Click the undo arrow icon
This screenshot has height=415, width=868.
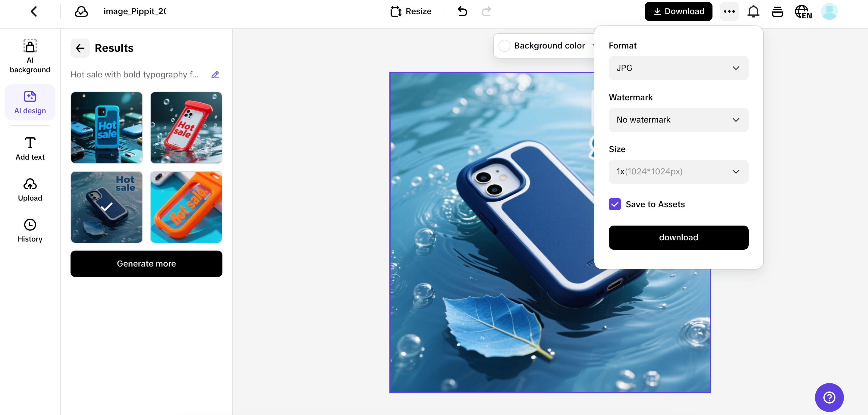[x=462, y=11]
